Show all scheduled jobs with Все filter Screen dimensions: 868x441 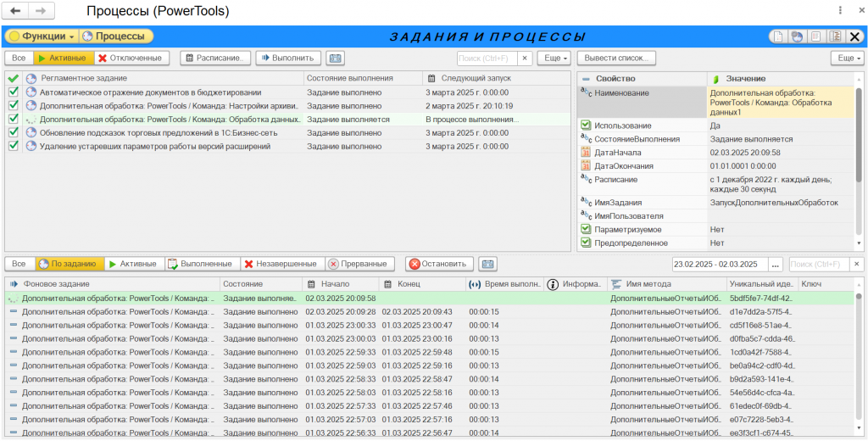click(x=19, y=58)
